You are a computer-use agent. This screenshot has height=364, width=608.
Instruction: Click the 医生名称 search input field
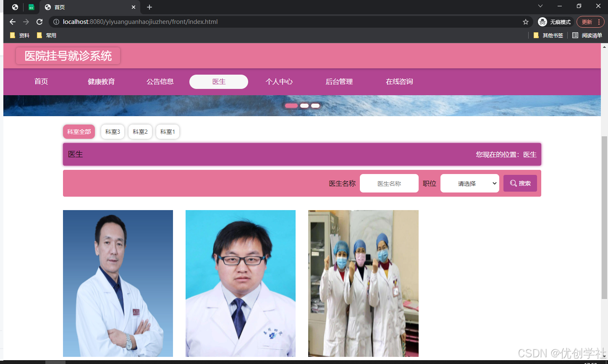(x=389, y=183)
